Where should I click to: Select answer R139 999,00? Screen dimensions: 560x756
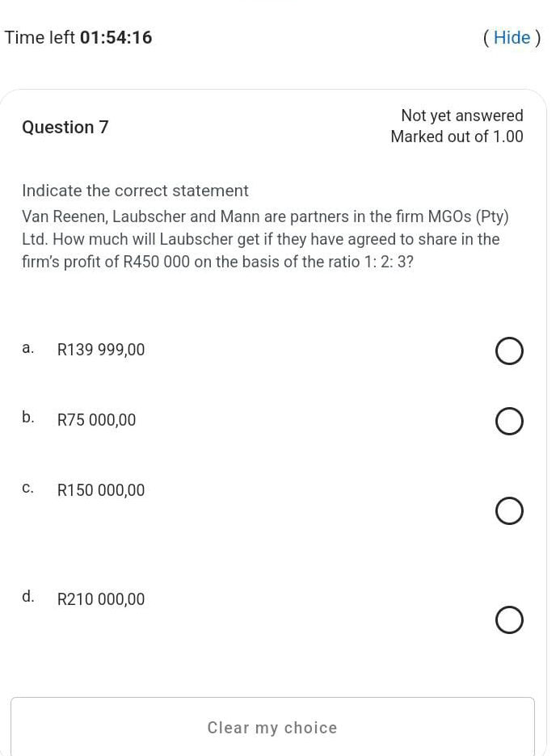point(101,350)
